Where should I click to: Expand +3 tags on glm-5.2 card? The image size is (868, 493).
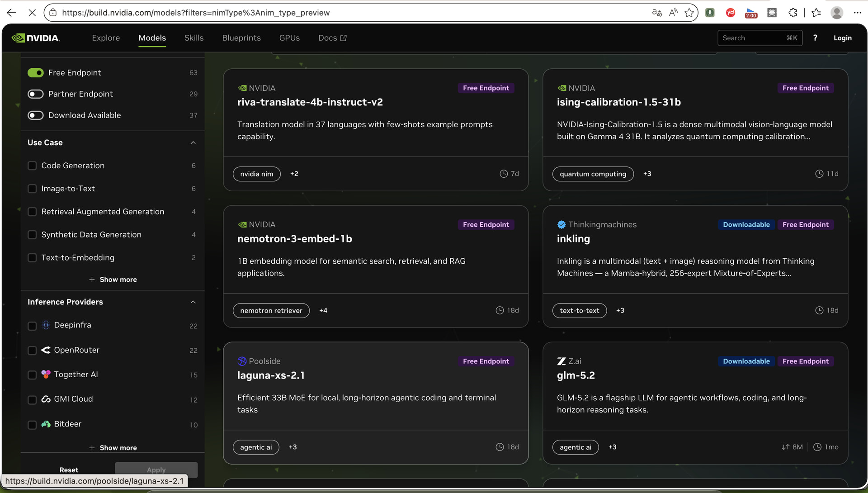613,447
